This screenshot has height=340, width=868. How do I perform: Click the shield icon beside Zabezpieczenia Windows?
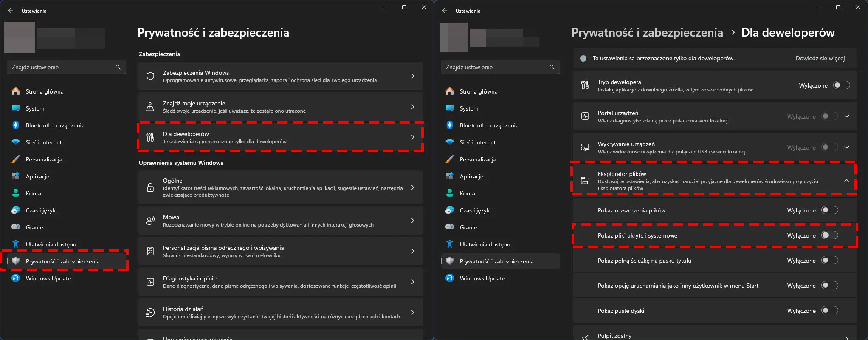150,76
